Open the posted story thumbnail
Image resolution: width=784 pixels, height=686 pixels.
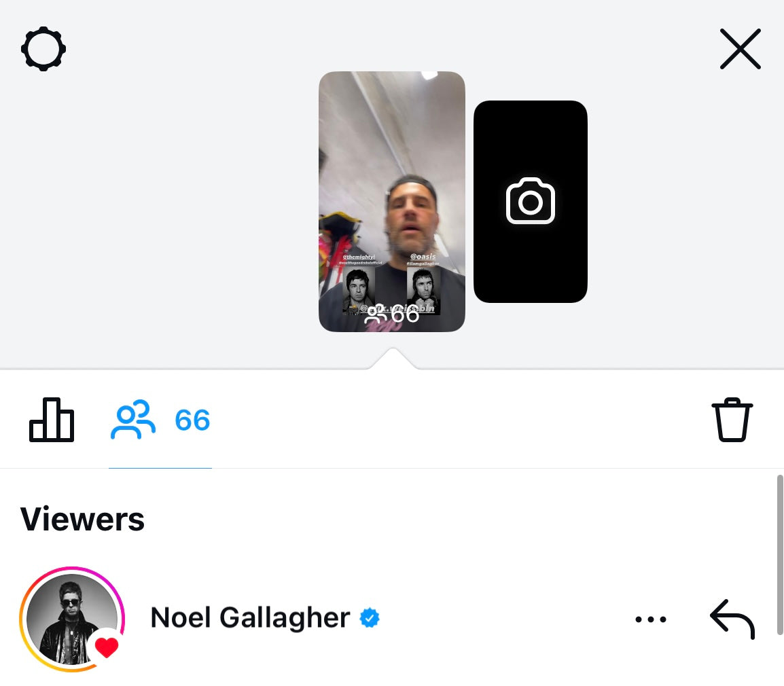(391, 170)
